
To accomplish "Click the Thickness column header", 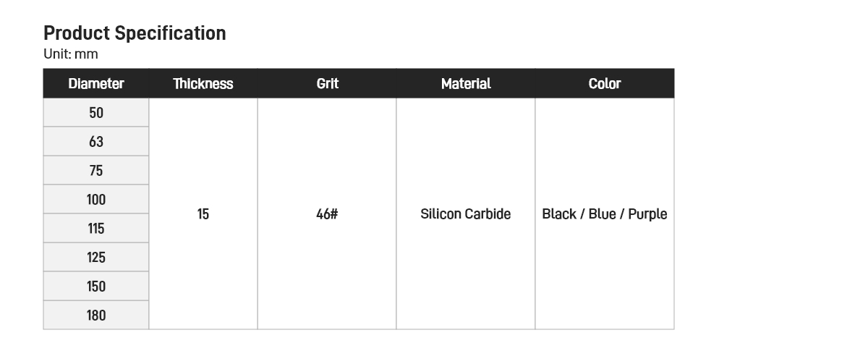I will [x=203, y=84].
